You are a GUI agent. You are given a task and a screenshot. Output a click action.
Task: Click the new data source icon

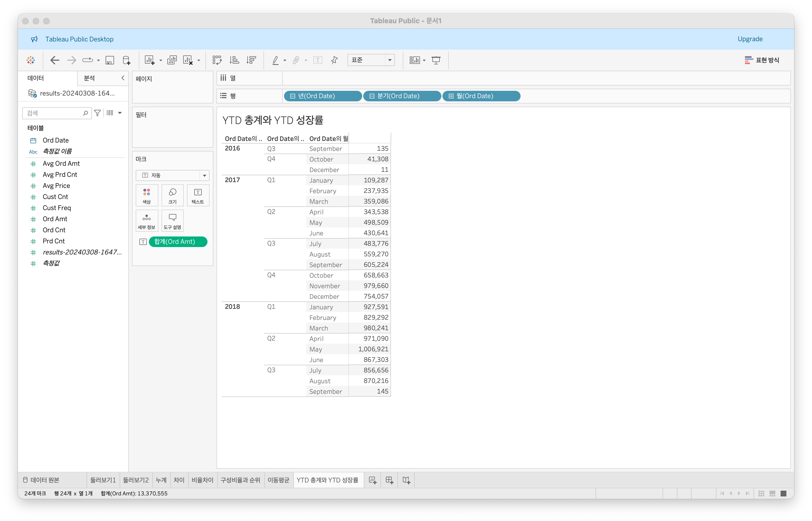point(126,60)
